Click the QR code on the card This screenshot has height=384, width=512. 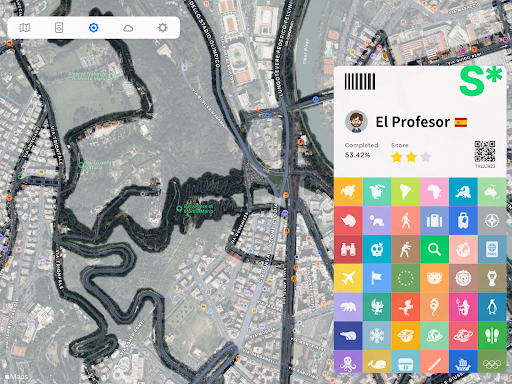pos(485,151)
